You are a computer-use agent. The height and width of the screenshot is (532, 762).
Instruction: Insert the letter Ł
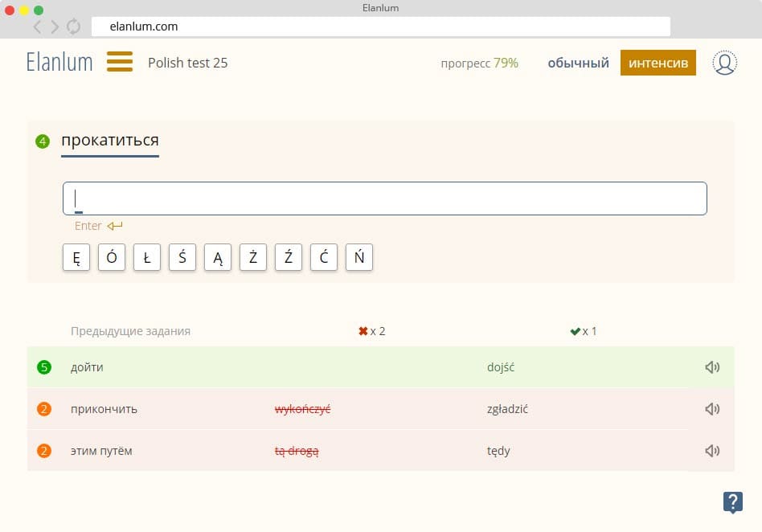click(147, 257)
